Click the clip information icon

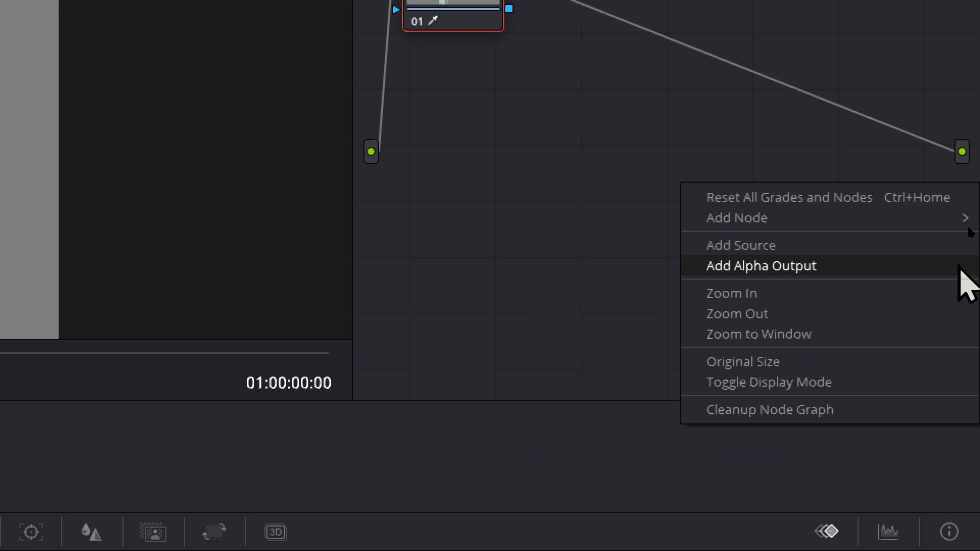pyautogui.click(x=948, y=532)
